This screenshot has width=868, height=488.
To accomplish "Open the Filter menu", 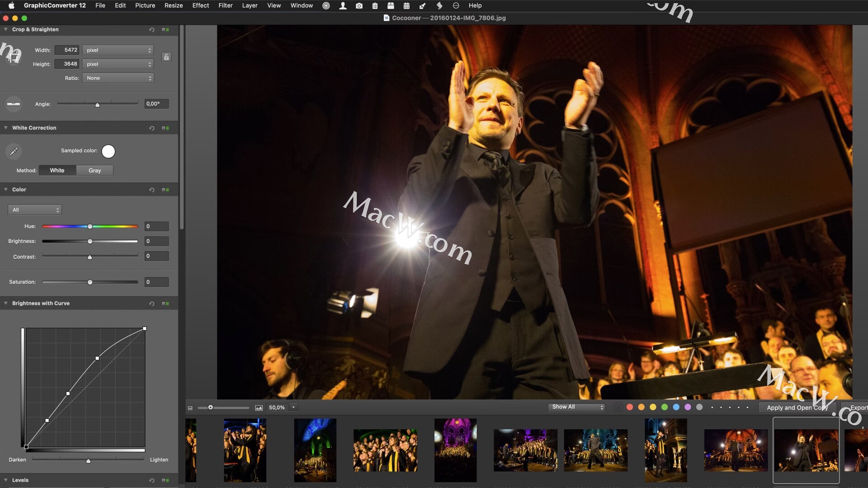I will [225, 5].
